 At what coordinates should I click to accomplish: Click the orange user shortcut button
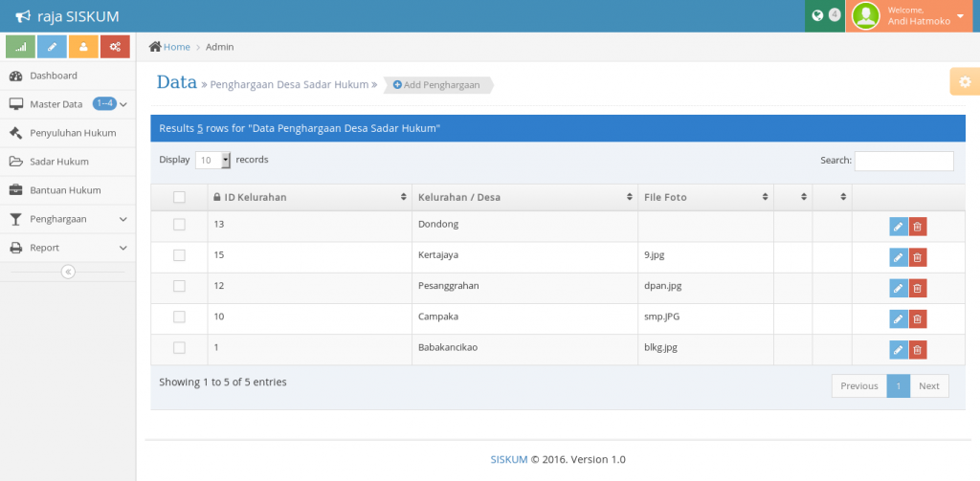point(83,46)
